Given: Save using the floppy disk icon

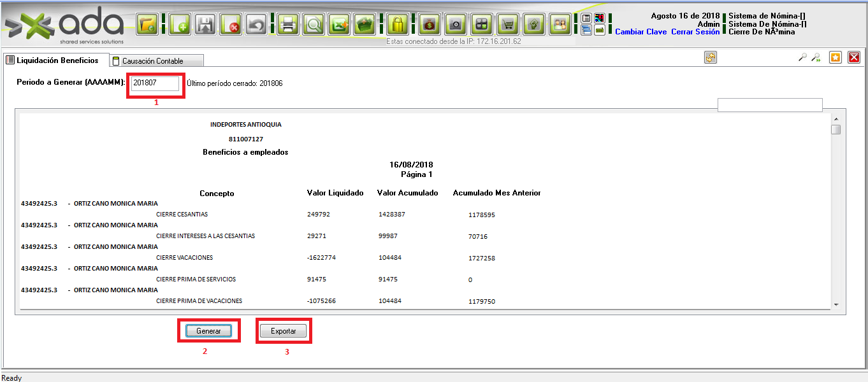Looking at the screenshot, I should pyautogui.click(x=205, y=25).
